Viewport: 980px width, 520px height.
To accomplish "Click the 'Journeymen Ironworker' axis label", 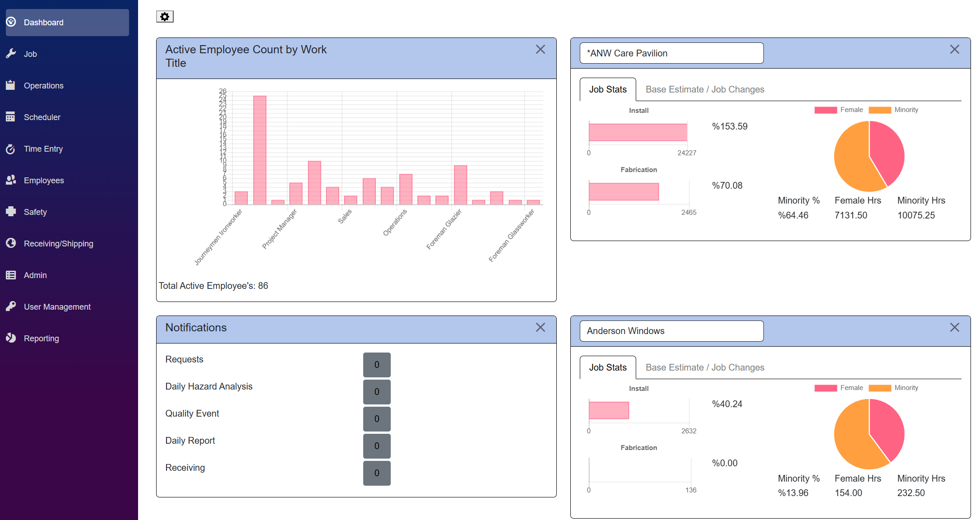I will [218, 237].
